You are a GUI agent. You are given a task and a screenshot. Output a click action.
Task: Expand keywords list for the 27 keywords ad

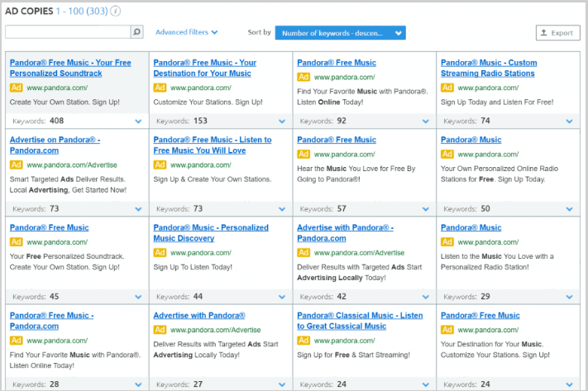[282, 384]
